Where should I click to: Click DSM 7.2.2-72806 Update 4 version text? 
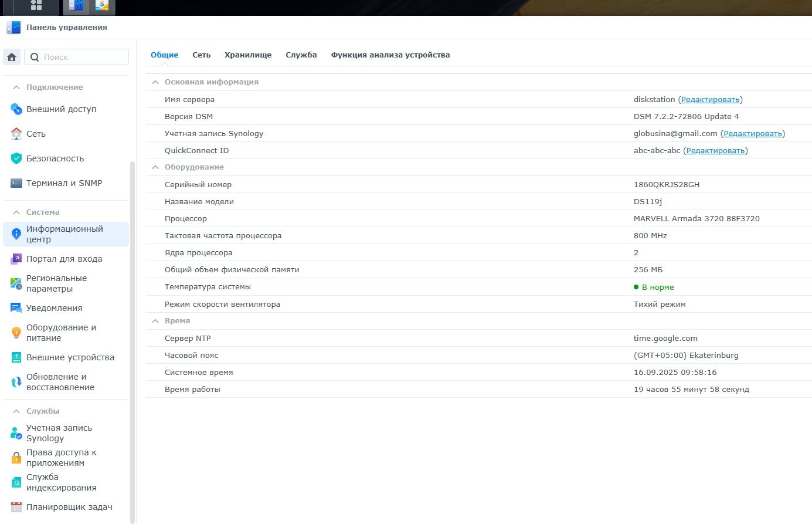pos(686,117)
